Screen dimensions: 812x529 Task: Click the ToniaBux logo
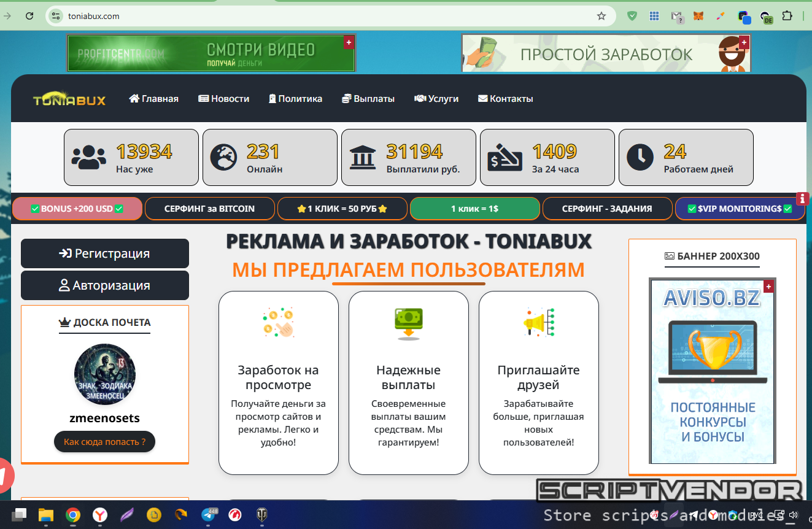pyautogui.click(x=69, y=99)
